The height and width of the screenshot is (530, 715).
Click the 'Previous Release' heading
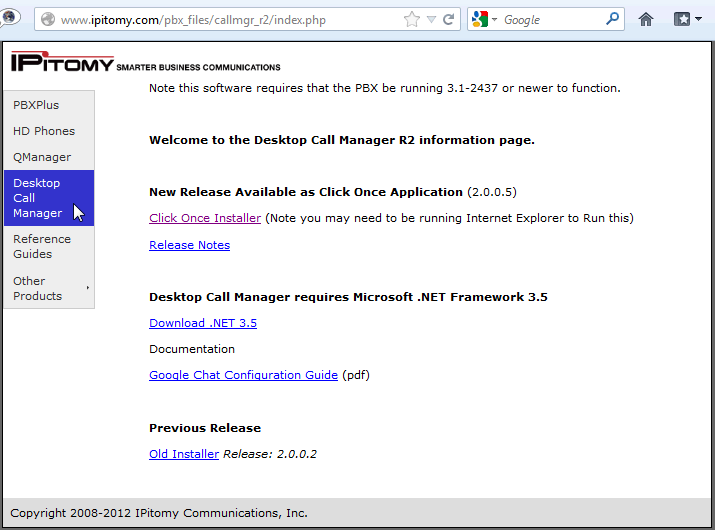[x=205, y=428]
